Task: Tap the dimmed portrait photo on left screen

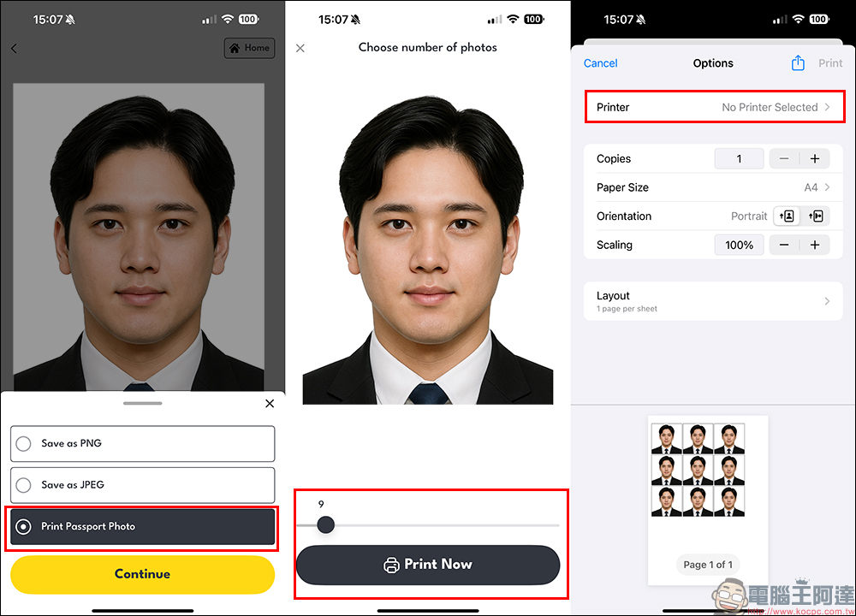Action: [x=139, y=237]
